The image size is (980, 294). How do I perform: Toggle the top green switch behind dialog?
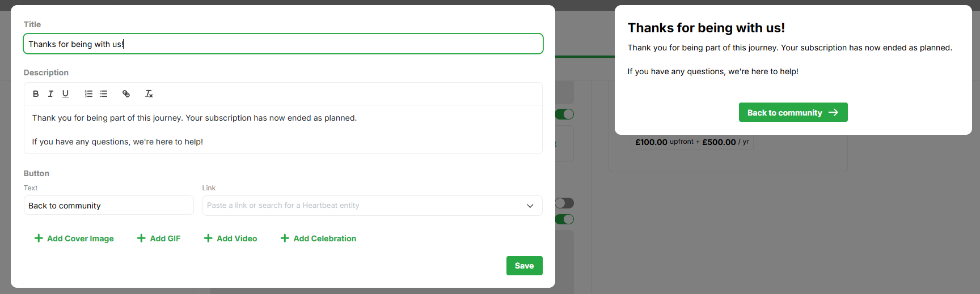coord(565,114)
